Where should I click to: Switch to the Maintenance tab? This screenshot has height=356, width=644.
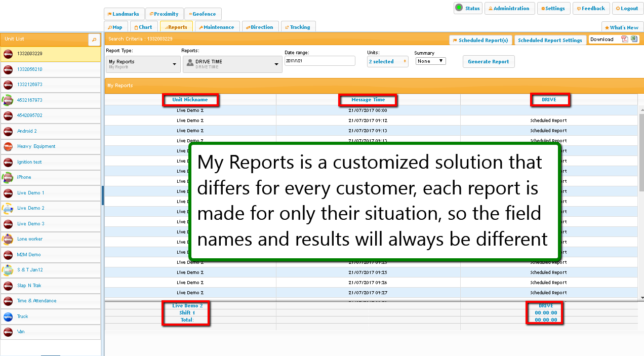click(216, 27)
